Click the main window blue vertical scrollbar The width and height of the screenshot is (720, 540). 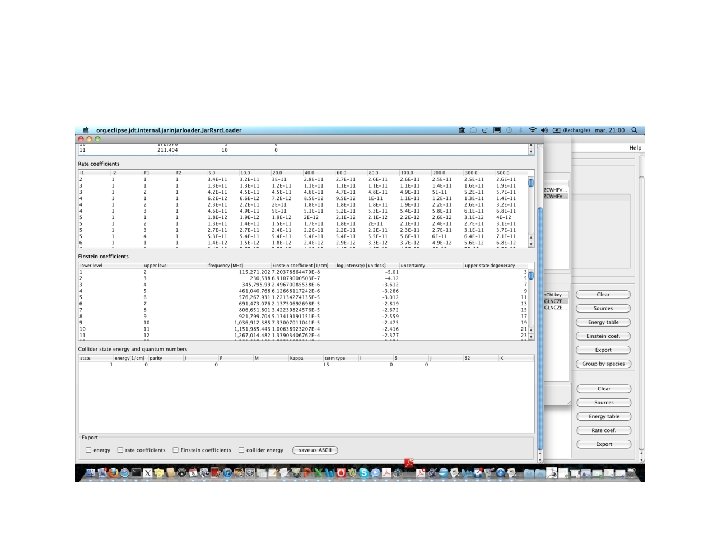point(540,328)
